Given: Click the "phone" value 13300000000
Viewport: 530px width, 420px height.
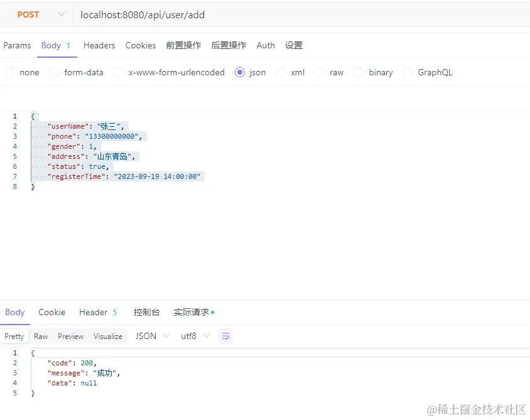Looking at the screenshot, I should 111,136.
